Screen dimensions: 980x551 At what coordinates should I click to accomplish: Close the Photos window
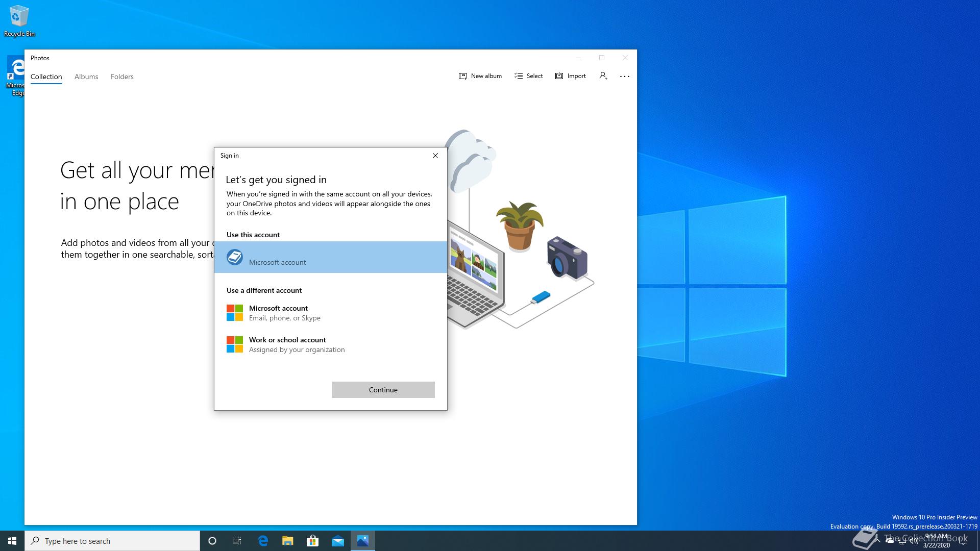[625, 58]
